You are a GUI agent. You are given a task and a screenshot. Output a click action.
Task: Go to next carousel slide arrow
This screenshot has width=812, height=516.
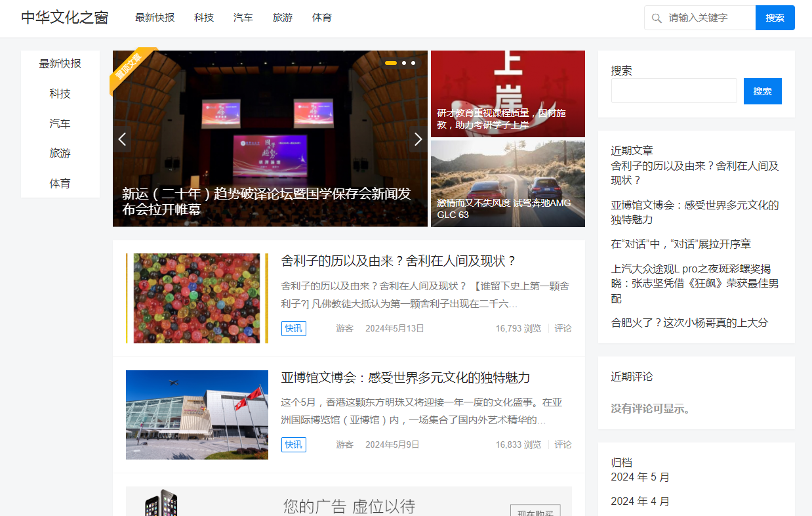click(x=418, y=139)
